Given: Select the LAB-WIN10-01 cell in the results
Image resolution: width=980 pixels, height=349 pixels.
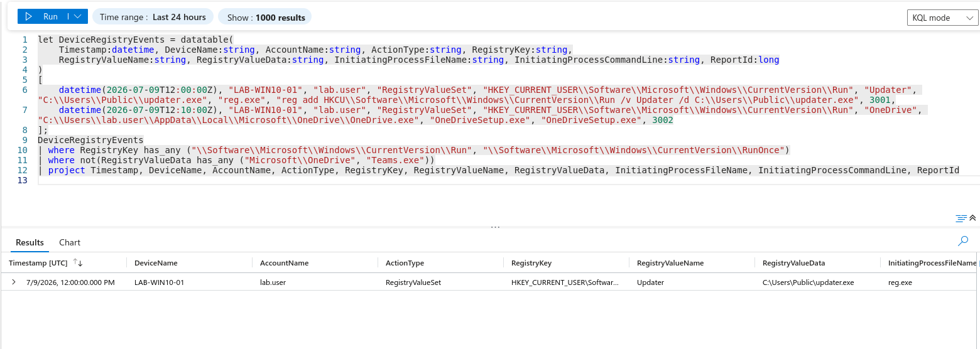Looking at the screenshot, I should [159, 282].
